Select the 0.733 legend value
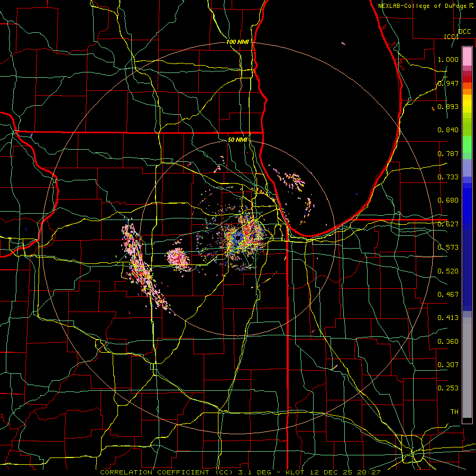Image resolution: width=476 pixels, height=476 pixels. click(448, 177)
